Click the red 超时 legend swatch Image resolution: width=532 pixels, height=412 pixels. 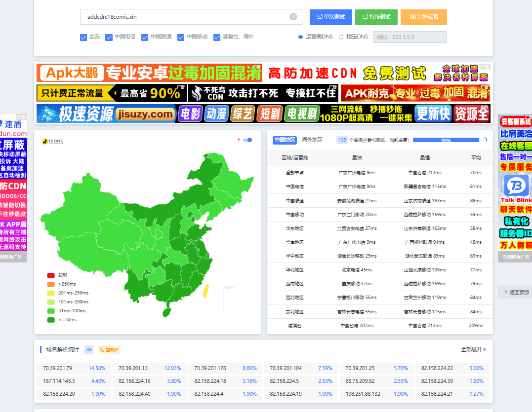(51, 275)
